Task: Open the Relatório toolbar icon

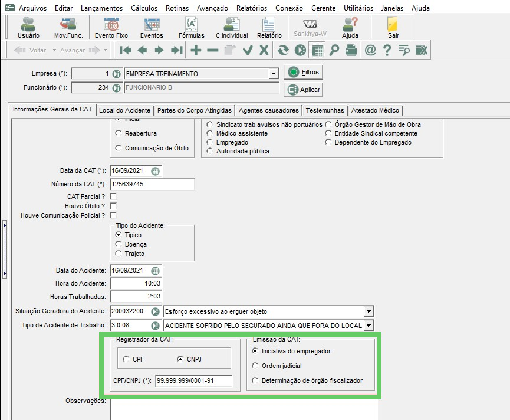Action: click(x=269, y=27)
